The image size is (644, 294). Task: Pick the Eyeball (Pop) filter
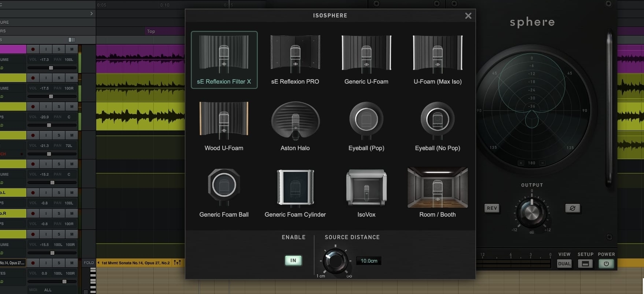coord(366,126)
